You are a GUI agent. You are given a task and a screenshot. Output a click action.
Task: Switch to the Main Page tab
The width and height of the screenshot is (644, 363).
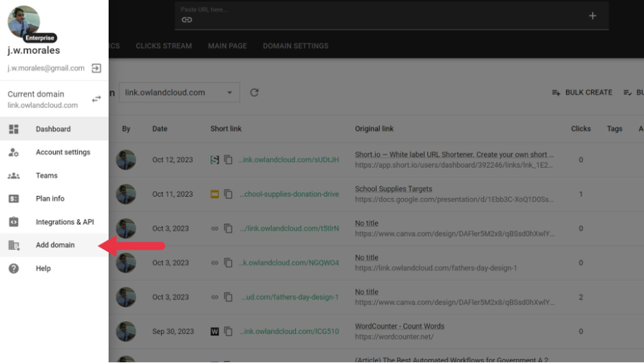click(x=227, y=46)
